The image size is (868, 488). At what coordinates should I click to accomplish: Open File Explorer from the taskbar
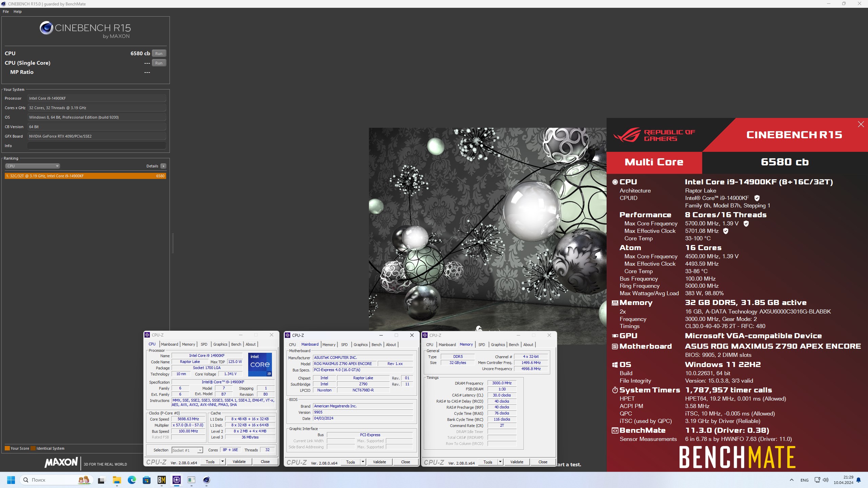click(117, 480)
